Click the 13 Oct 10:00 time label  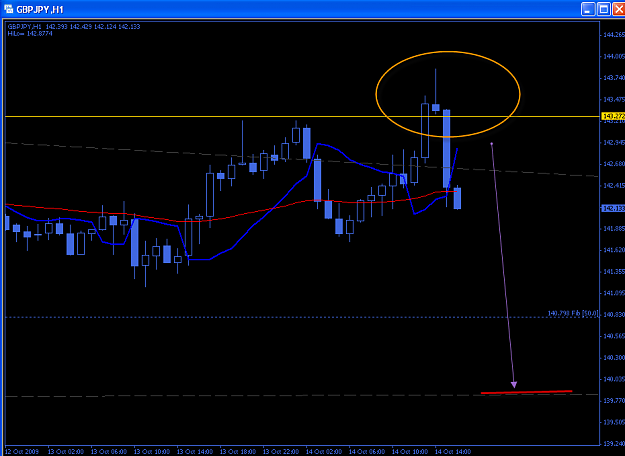pos(152,452)
